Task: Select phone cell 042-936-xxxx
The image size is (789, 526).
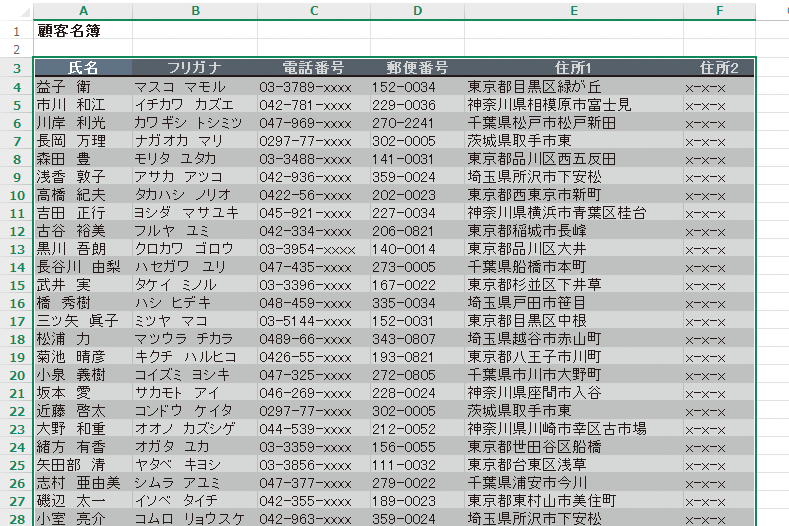Action: click(314, 177)
